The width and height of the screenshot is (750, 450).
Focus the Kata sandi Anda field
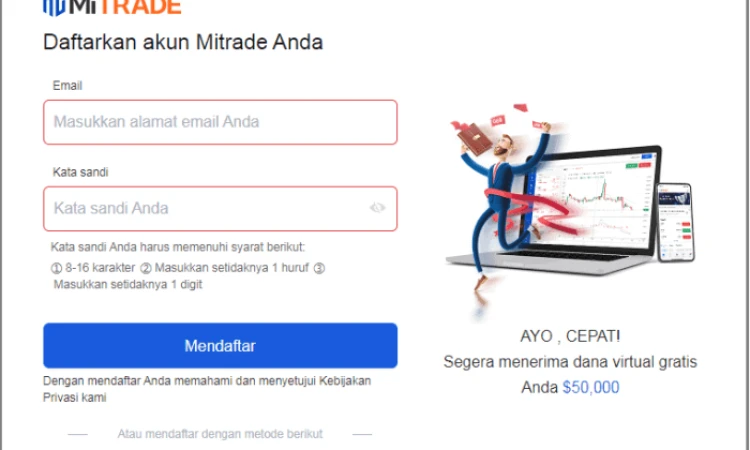(x=220, y=209)
